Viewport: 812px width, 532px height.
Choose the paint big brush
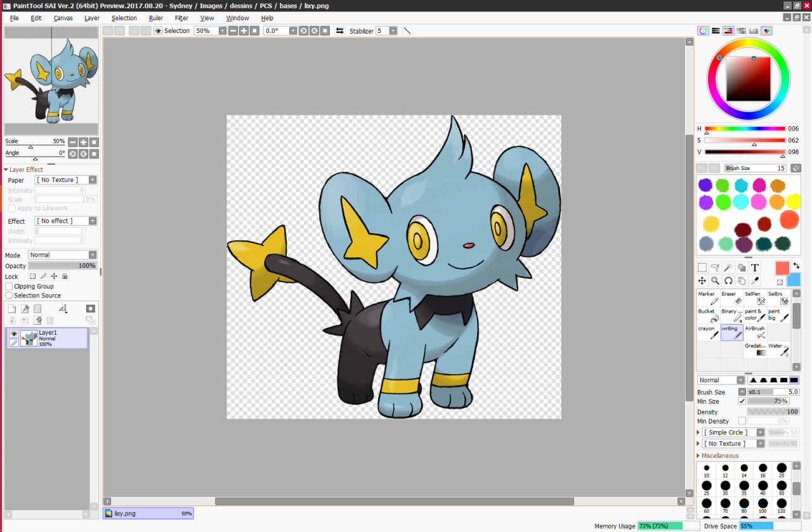tap(778, 315)
